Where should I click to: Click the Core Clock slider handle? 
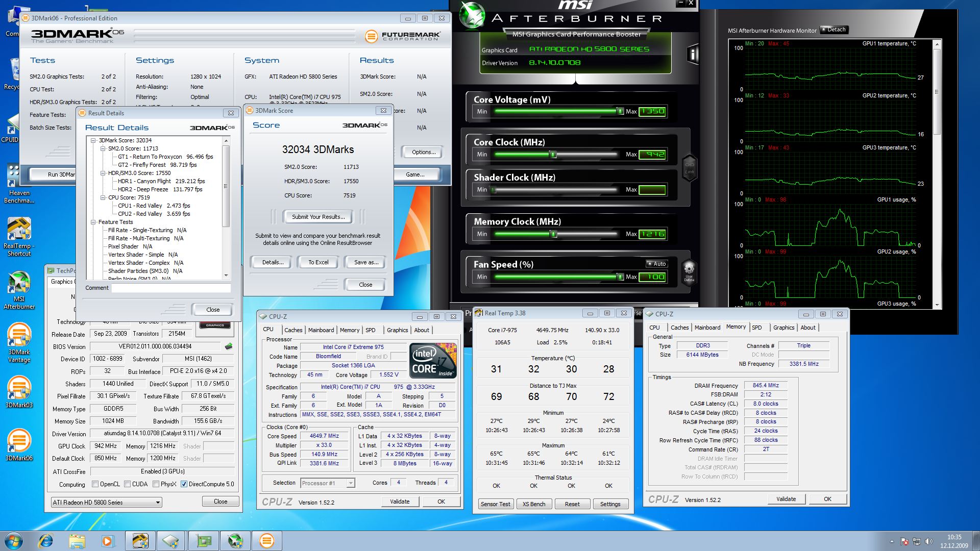pos(553,154)
